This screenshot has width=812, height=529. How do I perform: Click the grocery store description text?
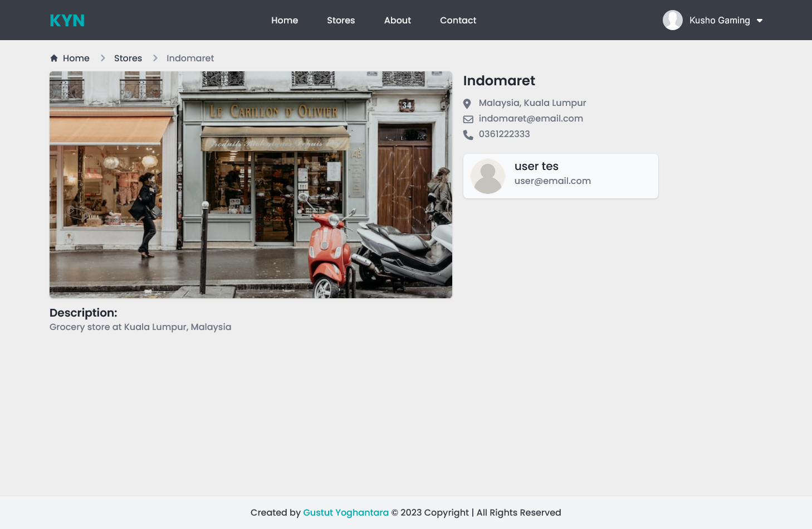tap(140, 327)
